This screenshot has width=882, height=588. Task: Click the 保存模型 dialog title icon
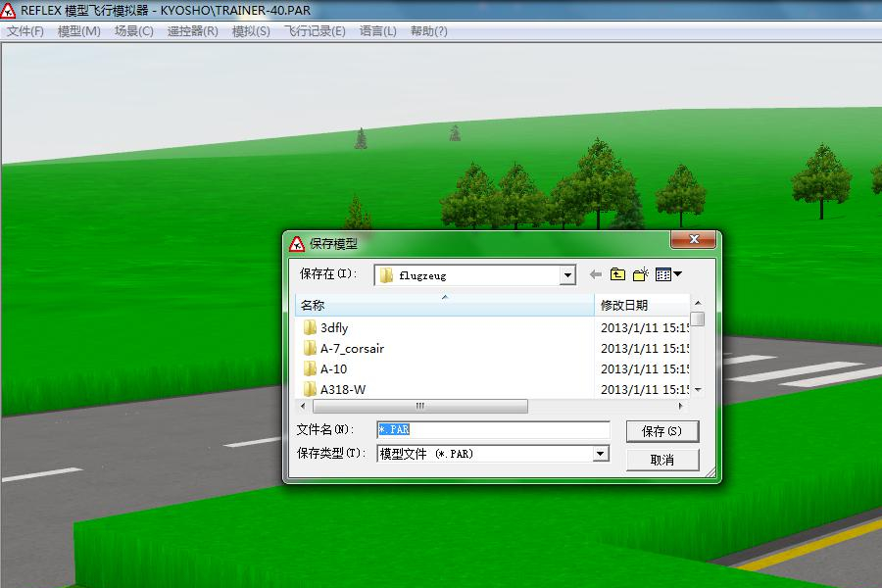click(296, 244)
